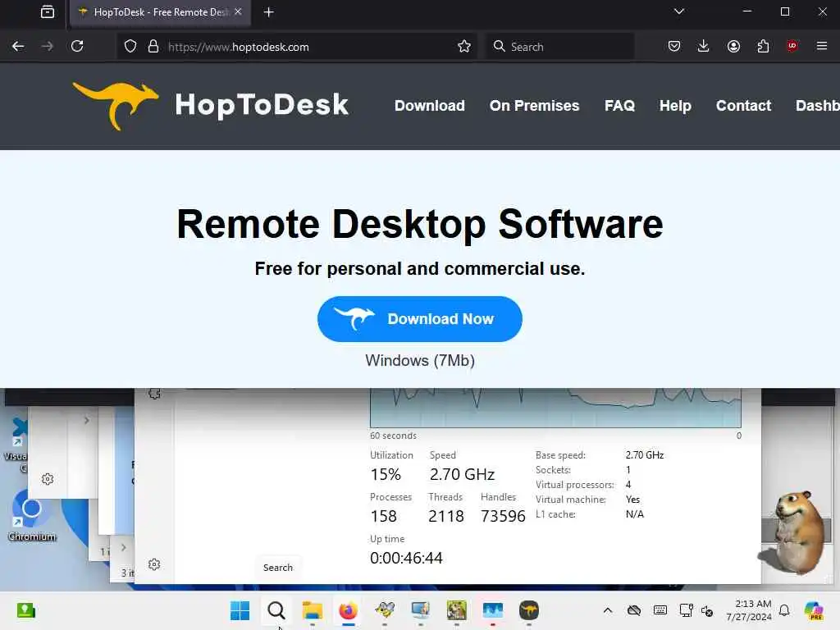Click the HopToDesk kangaroo logo
The width and height of the screenshot is (840, 630).
point(211,105)
